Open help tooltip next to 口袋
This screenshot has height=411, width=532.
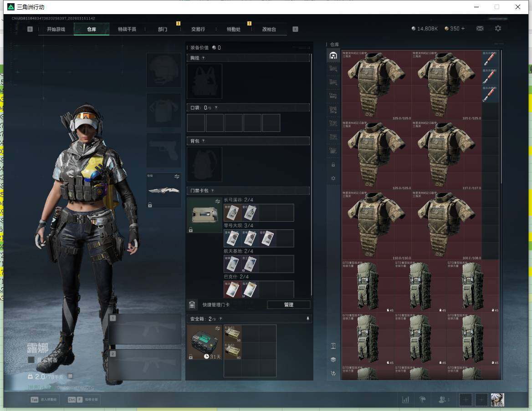click(x=216, y=107)
